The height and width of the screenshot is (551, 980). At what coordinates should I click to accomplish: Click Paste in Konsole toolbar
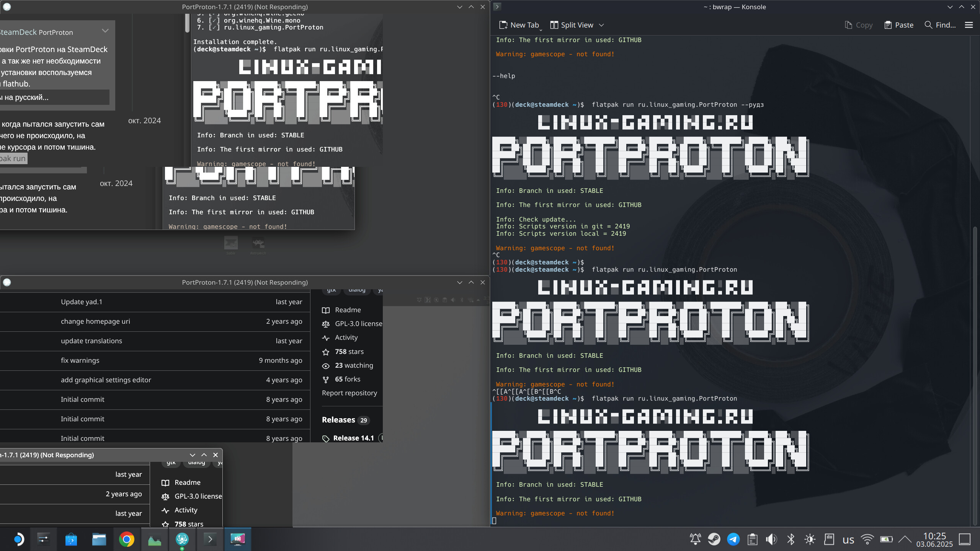pos(899,25)
